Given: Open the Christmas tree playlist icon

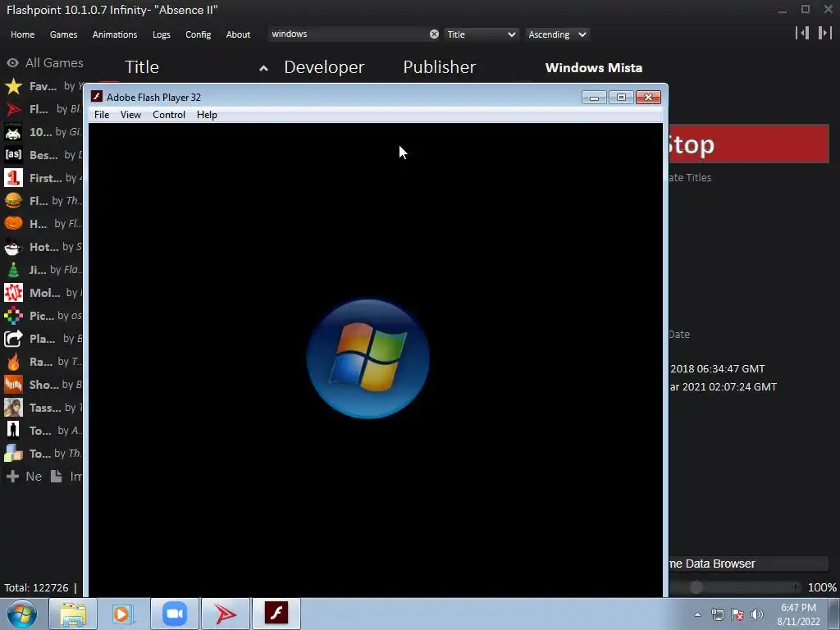Looking at the screenshot, I should [x=13, y=270].
